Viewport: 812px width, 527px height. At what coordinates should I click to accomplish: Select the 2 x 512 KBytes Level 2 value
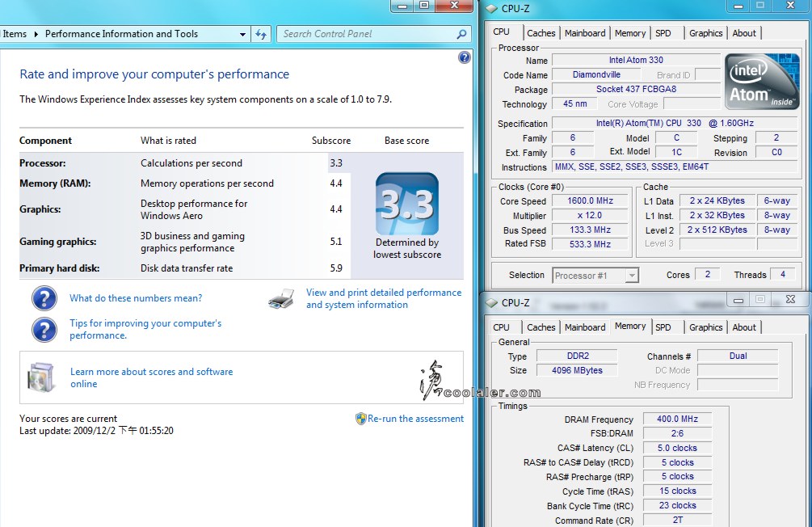pos(717,230)
